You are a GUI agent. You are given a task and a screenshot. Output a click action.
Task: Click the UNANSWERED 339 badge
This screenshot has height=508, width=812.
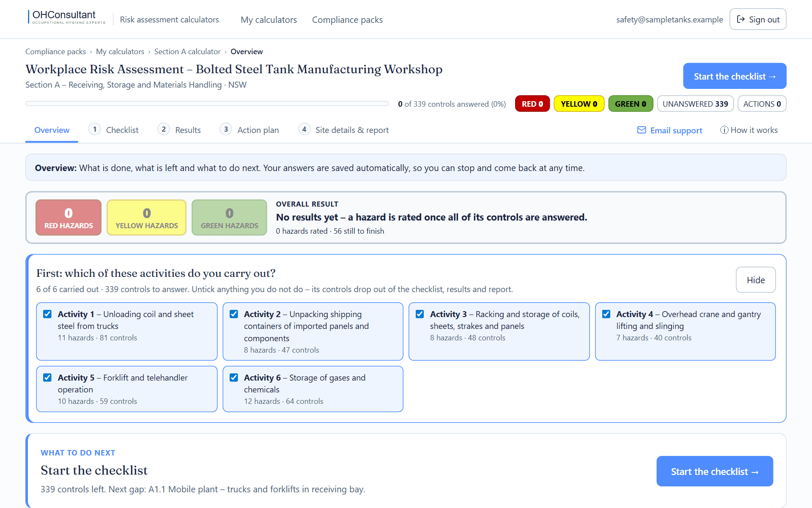(695, 104)
